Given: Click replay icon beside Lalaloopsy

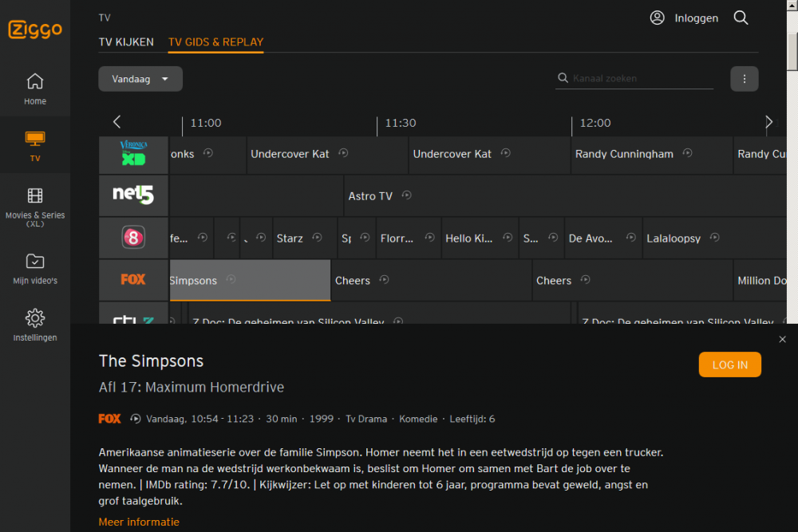Looking at the screenshot, I should (714, 238).
